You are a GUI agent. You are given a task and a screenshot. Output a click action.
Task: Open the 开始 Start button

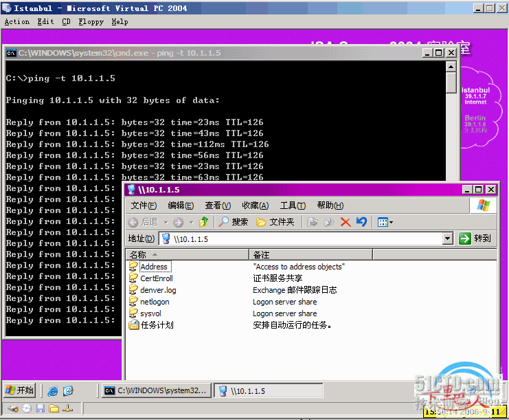pyautogui.click(x=19, y=390)
